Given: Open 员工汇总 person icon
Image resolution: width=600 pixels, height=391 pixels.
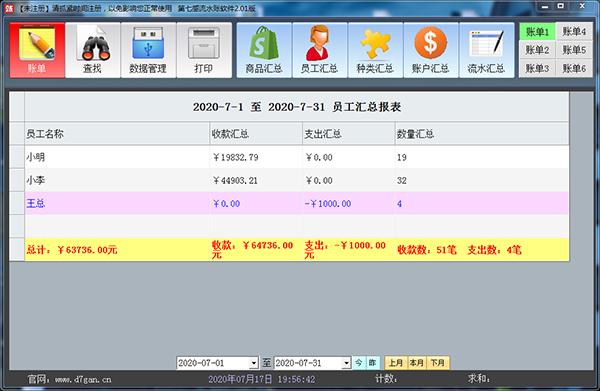Looking at the screenshot, I should [x=320, y=50].
